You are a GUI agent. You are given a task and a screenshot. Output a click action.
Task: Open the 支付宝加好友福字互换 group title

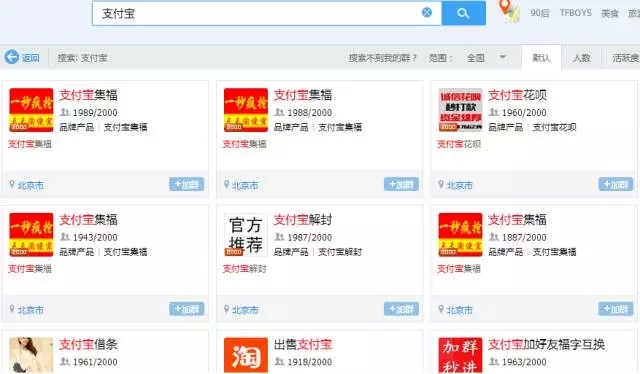pyautogui.click(x=546, y=344)
